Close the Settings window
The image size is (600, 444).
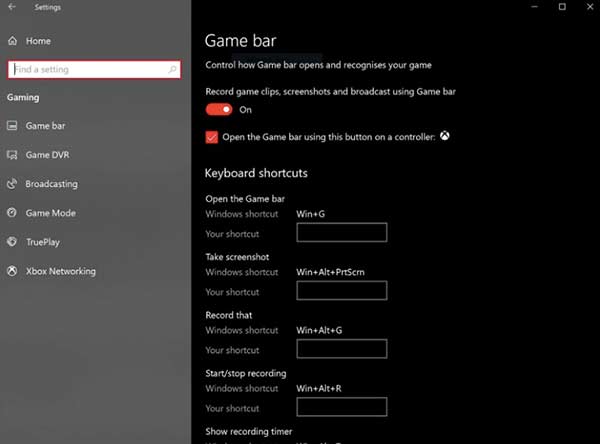[x=590, y=7]
